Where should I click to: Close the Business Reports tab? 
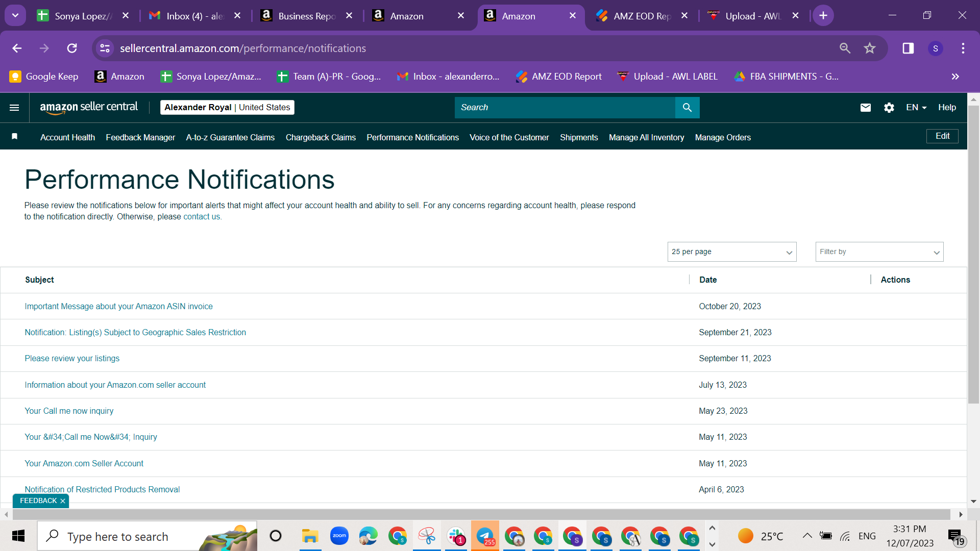pos(349,16)
